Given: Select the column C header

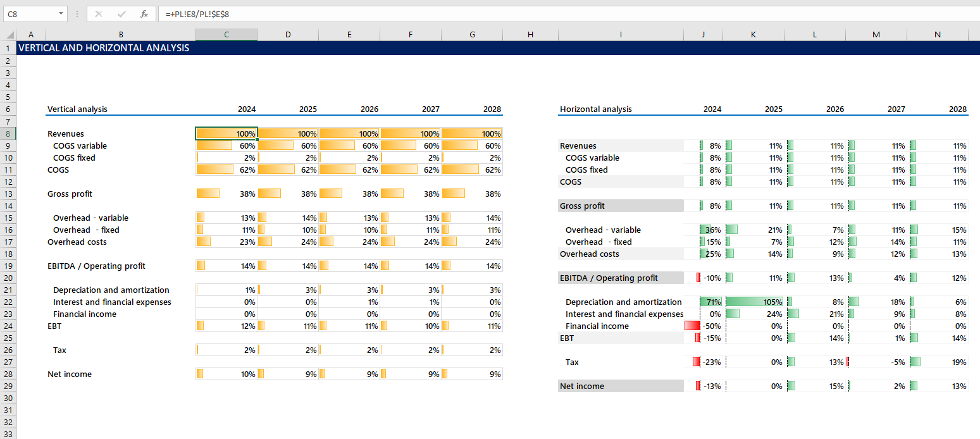Looking at the screenshot, I should [226, 35].
